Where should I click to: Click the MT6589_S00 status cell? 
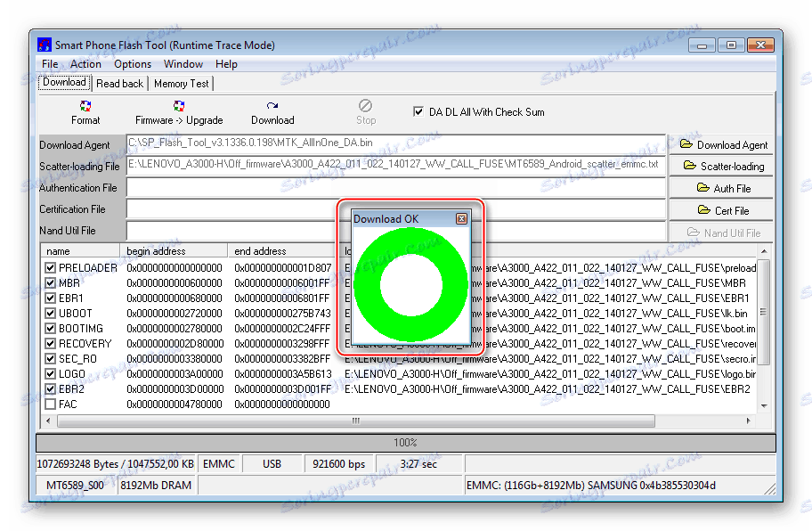tap(75, 486)
